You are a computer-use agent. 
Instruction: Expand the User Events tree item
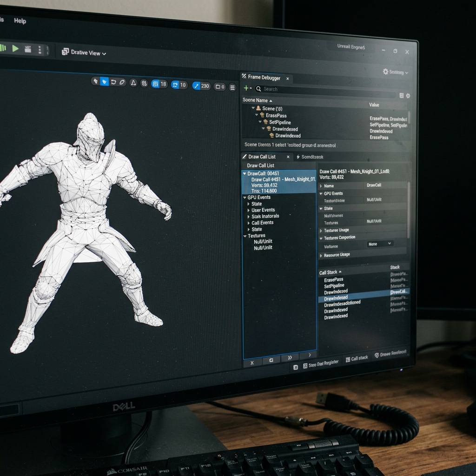[248, 210]
